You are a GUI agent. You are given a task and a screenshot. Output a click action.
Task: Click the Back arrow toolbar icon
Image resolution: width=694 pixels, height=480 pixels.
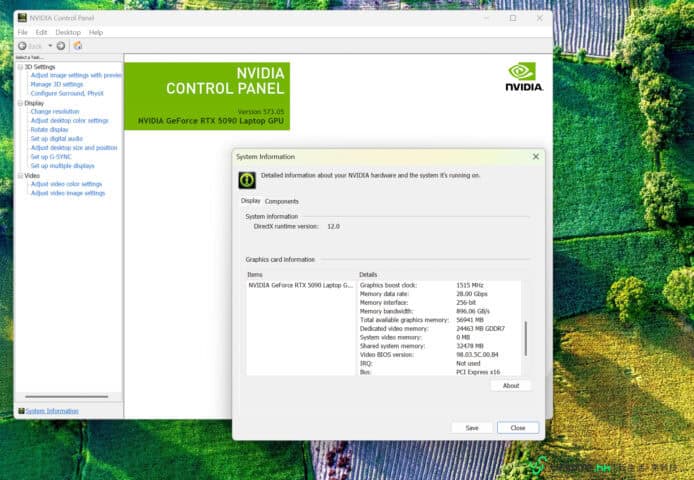coord(22,46)
